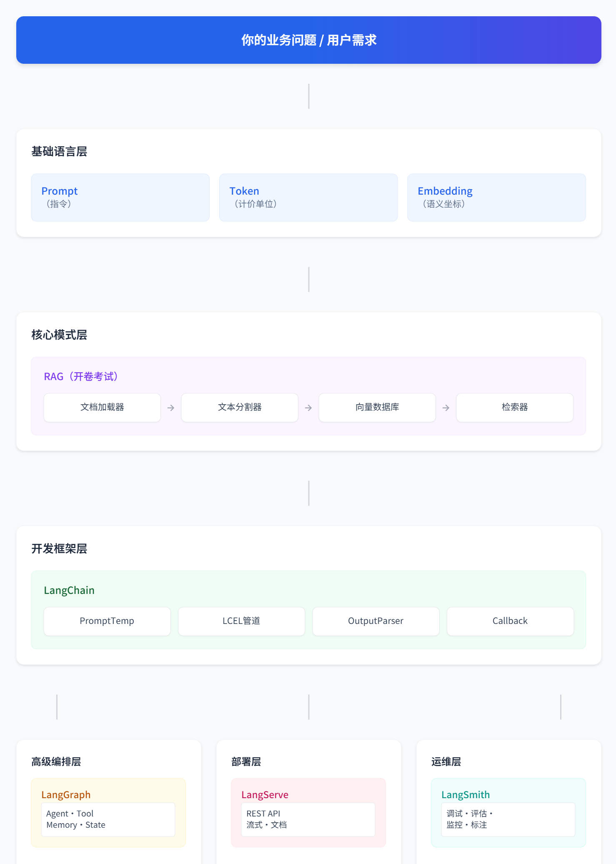Select the 检索器 box
The height and width of the screenshot is (864, 616).
[515, 408]
